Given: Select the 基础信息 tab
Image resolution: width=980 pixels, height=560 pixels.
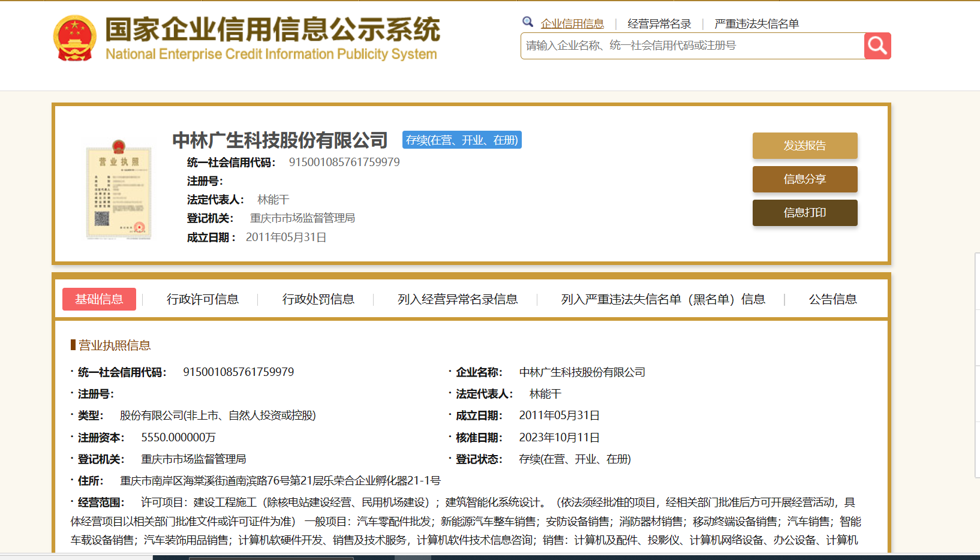Looking at the screenshot, I should tap(99, 299).
